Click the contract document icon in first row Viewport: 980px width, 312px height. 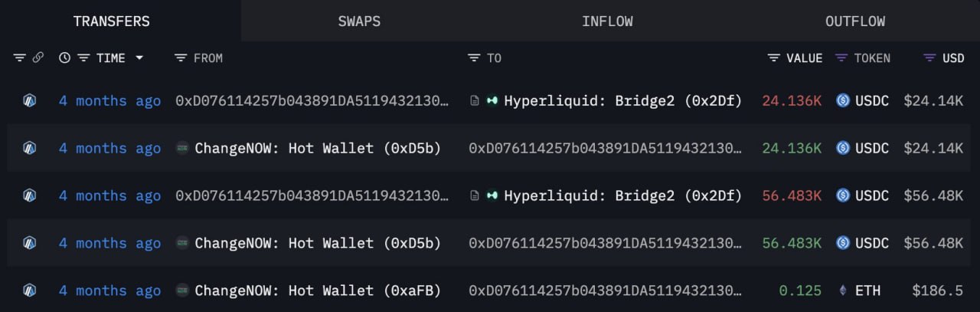pyautogui.click(x=475, y=100)
